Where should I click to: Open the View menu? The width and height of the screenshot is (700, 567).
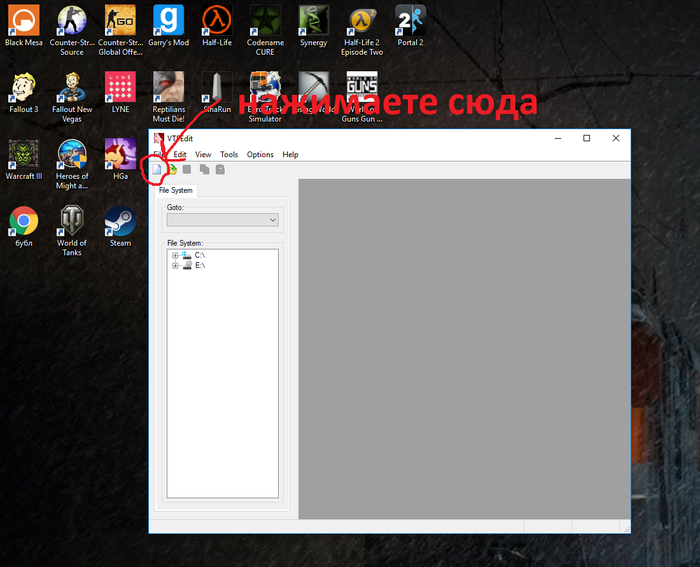coord(203,155)
